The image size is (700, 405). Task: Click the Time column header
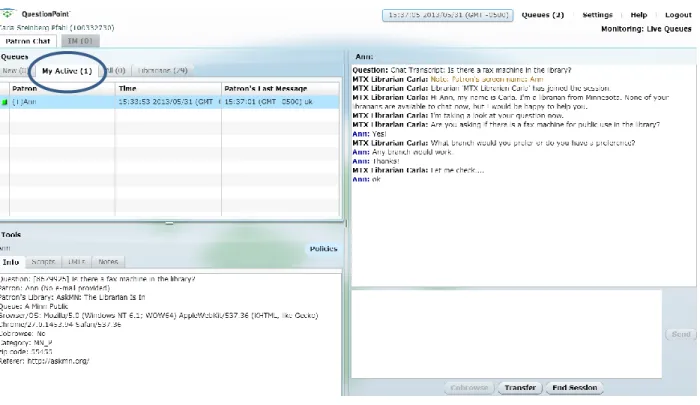168,88
